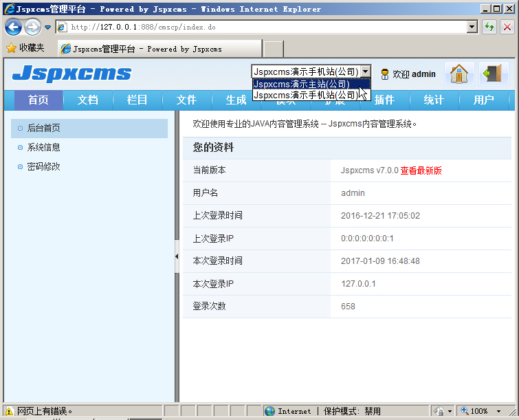Click the Internet zone globe icon
The height and width of the screenshot is (420, 519).
269,411
